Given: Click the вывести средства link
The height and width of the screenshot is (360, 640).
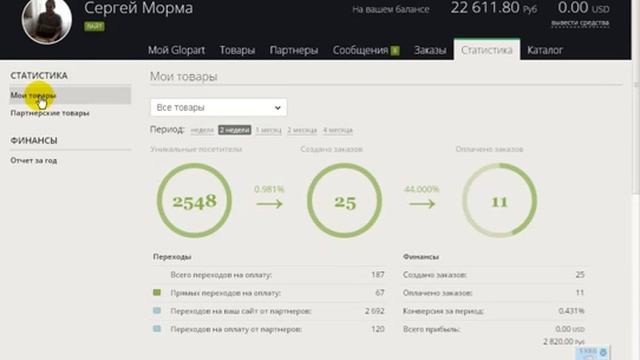Looking at the screenshot, I should [x=580, y=23].
